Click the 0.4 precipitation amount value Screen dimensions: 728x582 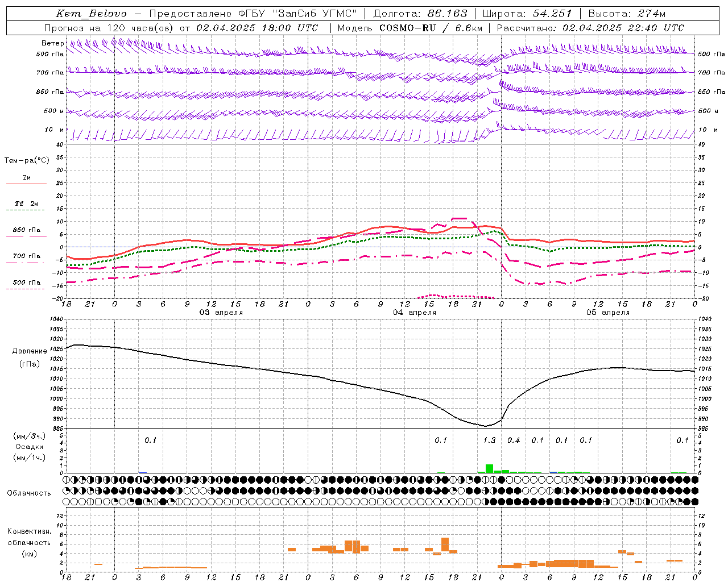click(514, 440)
